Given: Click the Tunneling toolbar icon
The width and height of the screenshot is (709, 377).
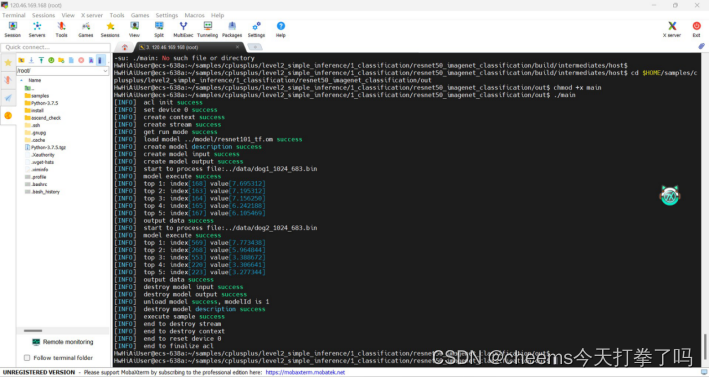Looking at the screenshot, I should click(208, 29).
